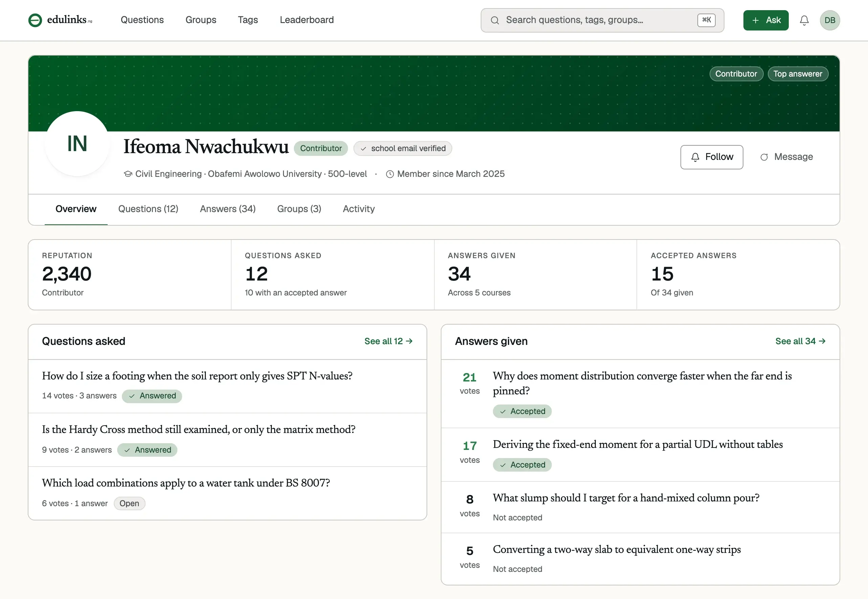Click the 9 votes · 2 answers text

pos(77,450)
